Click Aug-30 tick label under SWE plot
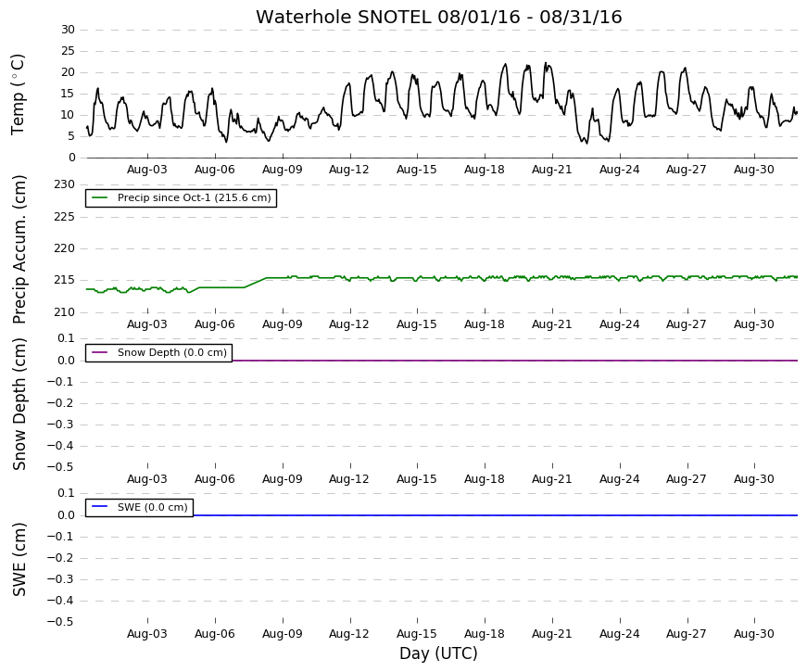The height and width of the screenshot is (672, 807). coord(753,634)
